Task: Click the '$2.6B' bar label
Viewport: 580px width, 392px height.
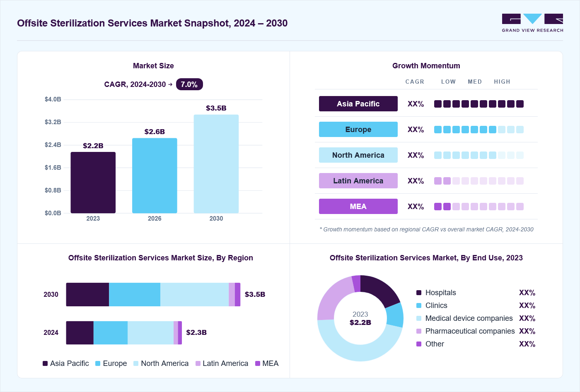Action: tap(155, 132)
